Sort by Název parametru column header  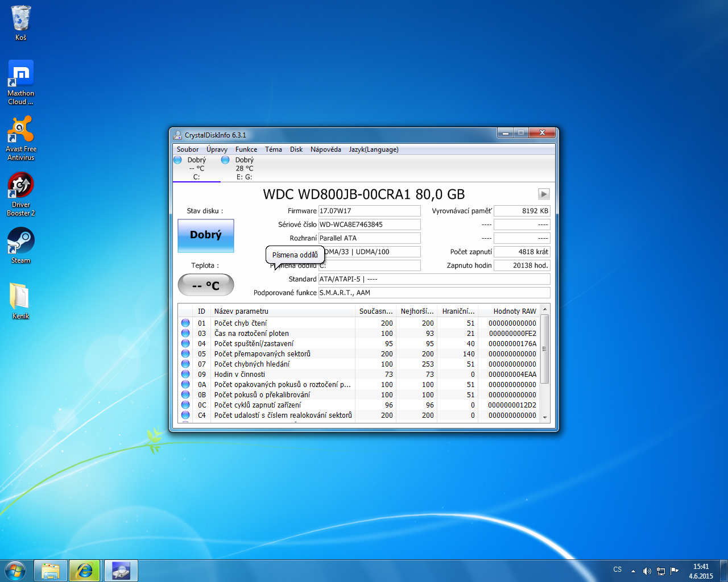click(x=283, y=311)
